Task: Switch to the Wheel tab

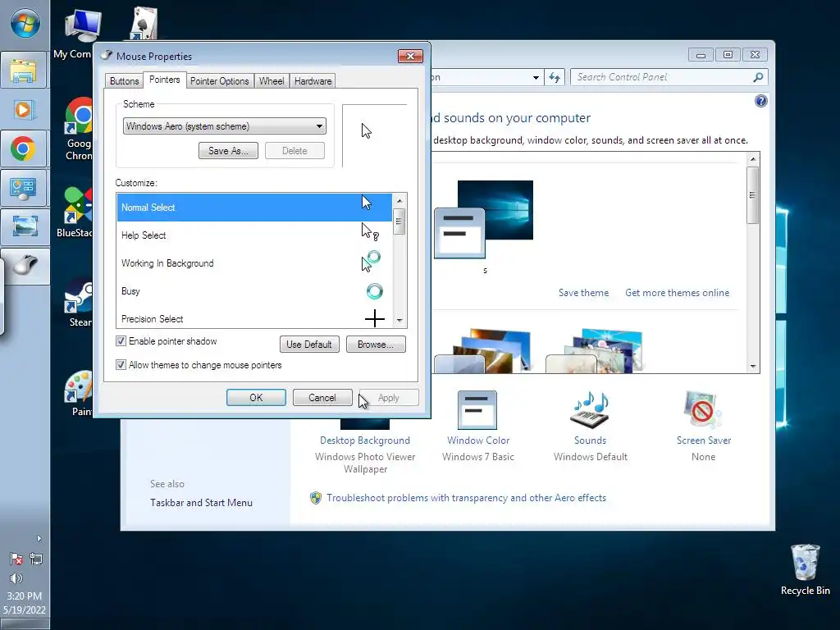Action: (x=272, y=81)
